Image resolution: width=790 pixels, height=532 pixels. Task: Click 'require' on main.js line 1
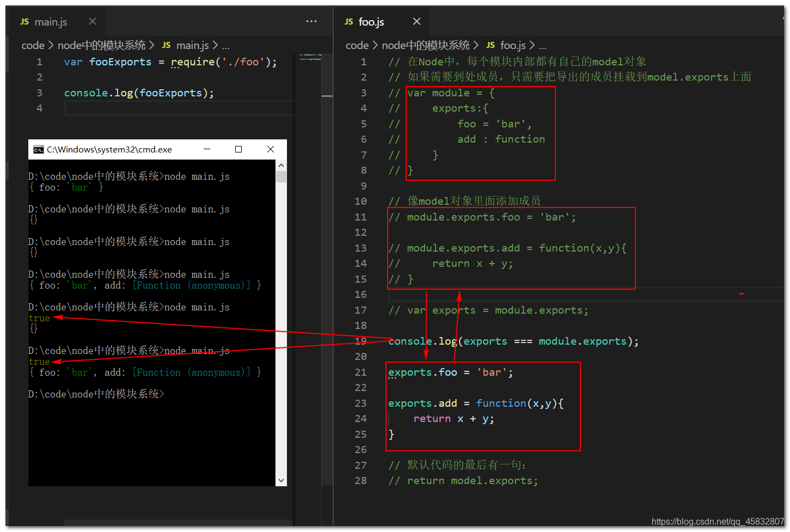pos(193,62)
